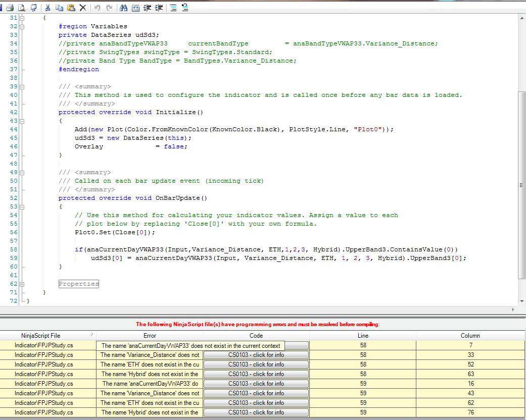Screen dimensions: 526x420
Task: Open CS0103 info for Variance_Distance, line 59
Action: (x=256, y=393)
